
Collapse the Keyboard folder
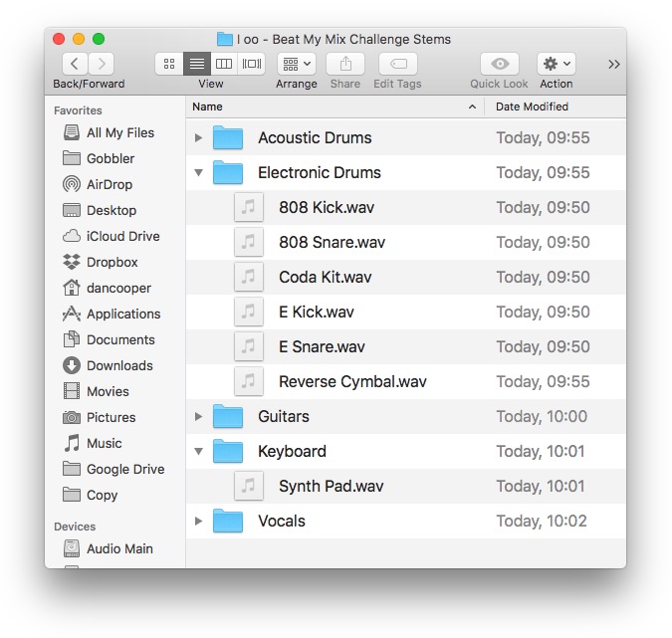198,451
